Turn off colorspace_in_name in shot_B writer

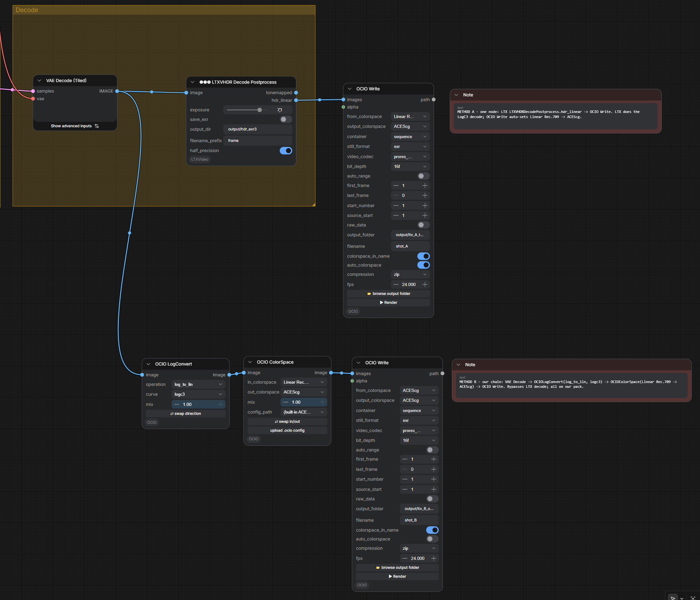point(432,530)
